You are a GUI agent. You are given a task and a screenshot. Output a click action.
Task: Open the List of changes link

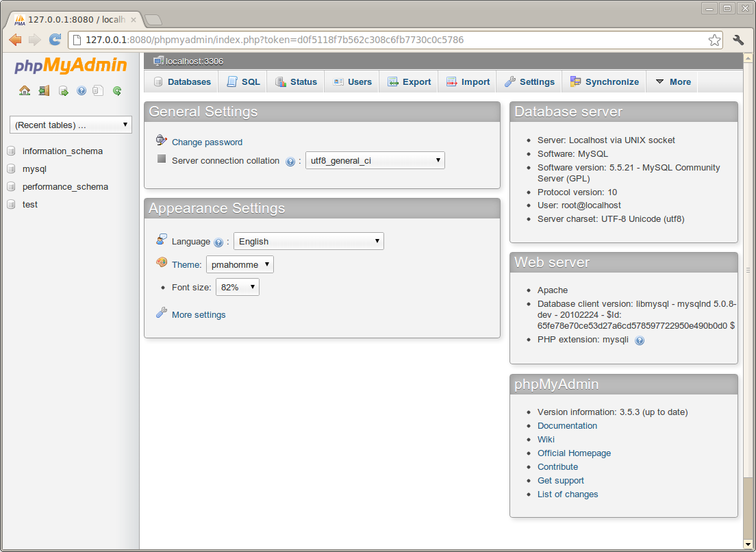coord(568,494)
